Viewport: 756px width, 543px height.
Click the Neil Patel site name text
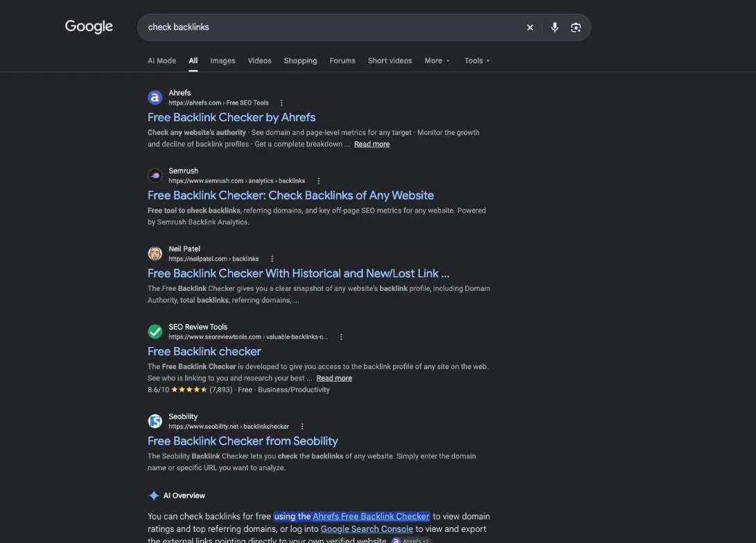184,249
